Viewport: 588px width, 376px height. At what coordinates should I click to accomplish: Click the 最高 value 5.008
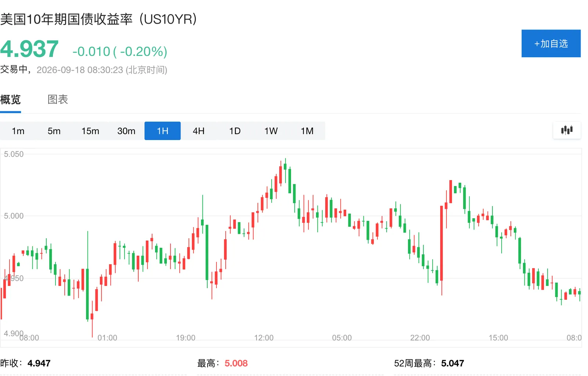(x=236, y=364)
